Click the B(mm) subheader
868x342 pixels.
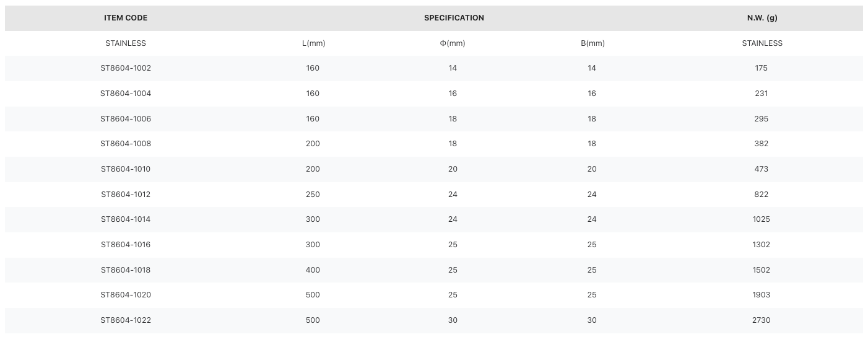pos(592,43)
